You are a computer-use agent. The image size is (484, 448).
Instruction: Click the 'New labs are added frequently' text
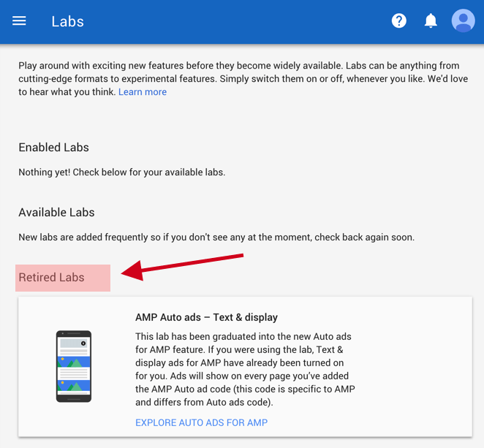coord(216,238)
